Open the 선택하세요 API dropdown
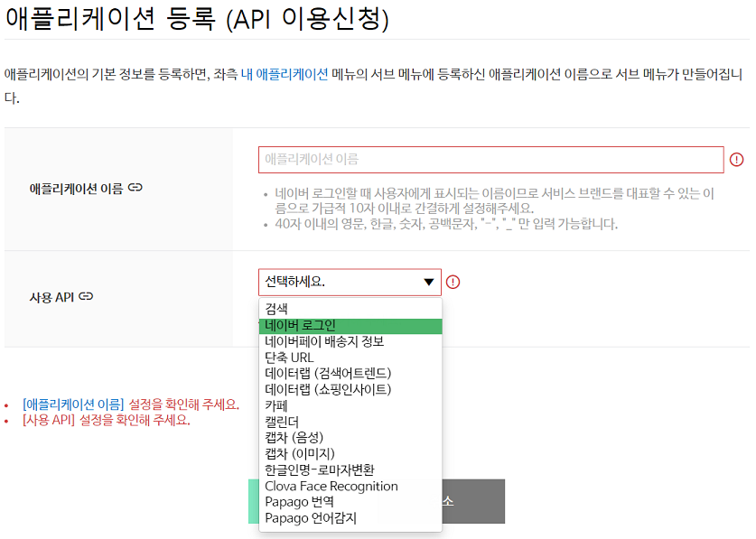Image resolution: width=756 pixels, height=539 pixels. (x=350, y=282)
